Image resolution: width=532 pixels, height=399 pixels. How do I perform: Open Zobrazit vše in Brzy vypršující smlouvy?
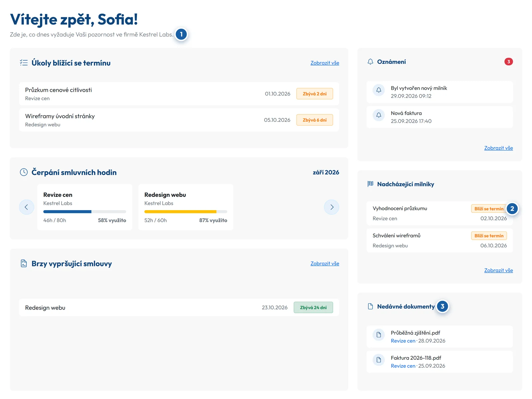pos(325,263)
